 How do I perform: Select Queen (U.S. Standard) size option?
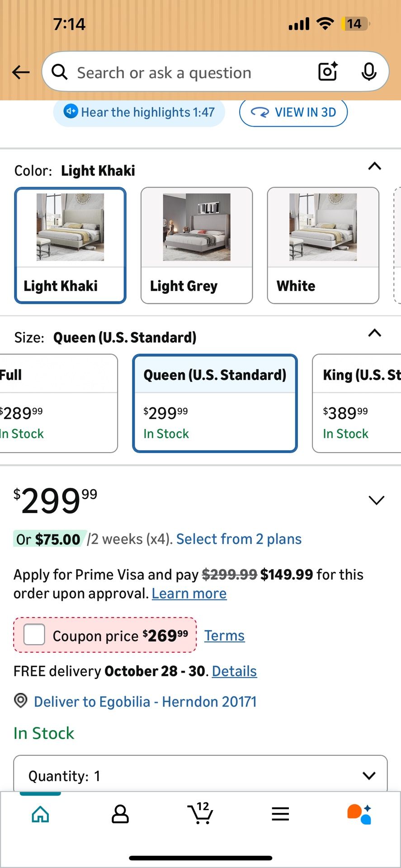(x=215, y=403)
